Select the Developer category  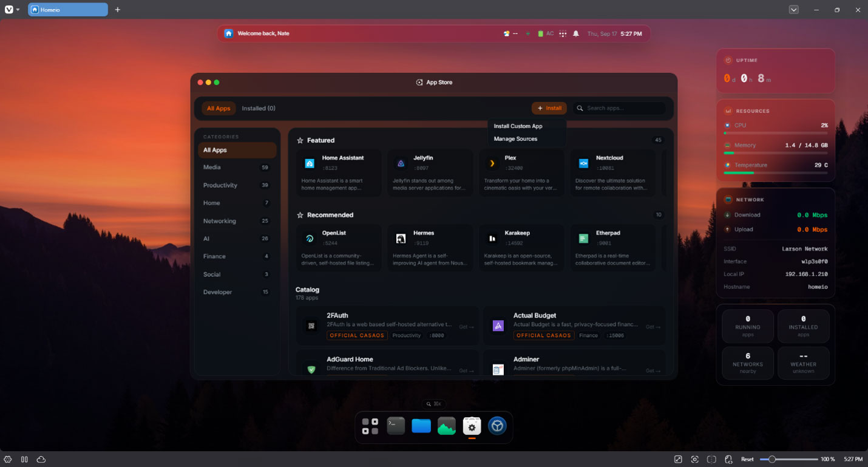coord(237,292)
